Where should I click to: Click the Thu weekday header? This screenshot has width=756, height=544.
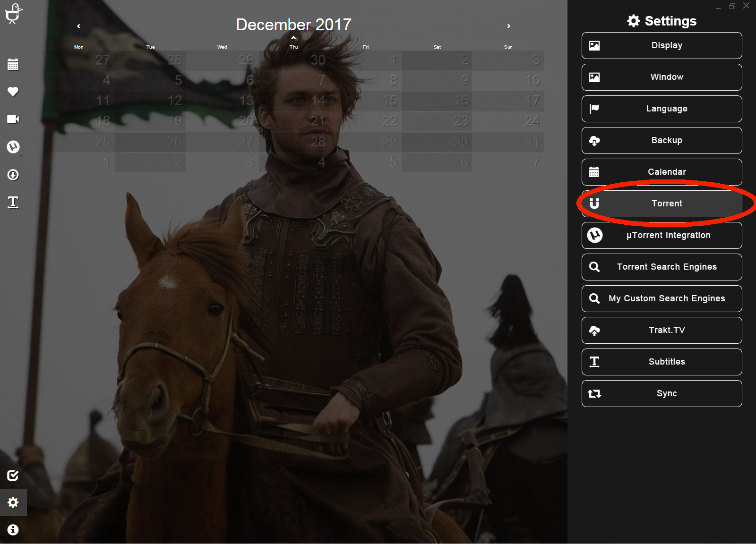click(x=294, y=47)
